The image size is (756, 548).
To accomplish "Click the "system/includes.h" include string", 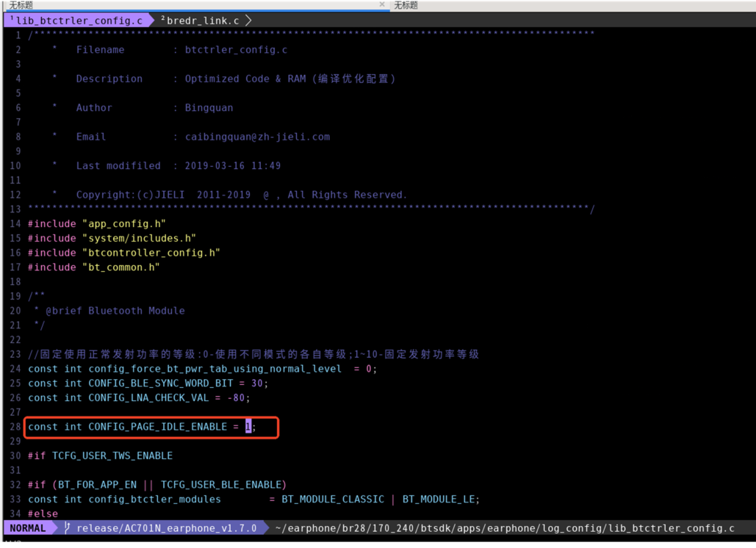I will point(140,238).
